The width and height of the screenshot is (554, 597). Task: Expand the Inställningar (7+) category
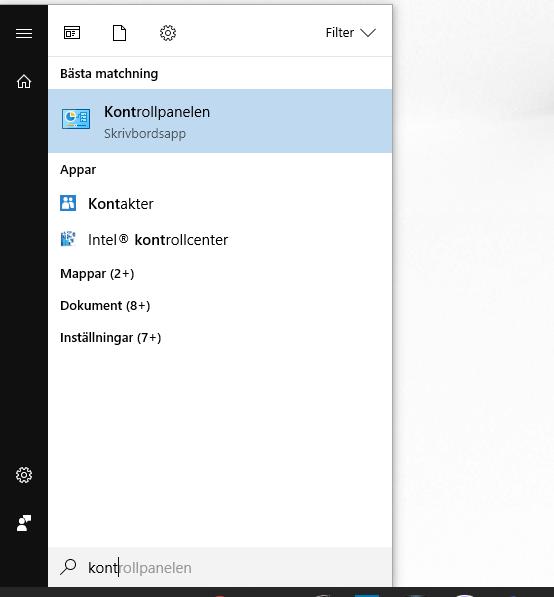[110, 338]
